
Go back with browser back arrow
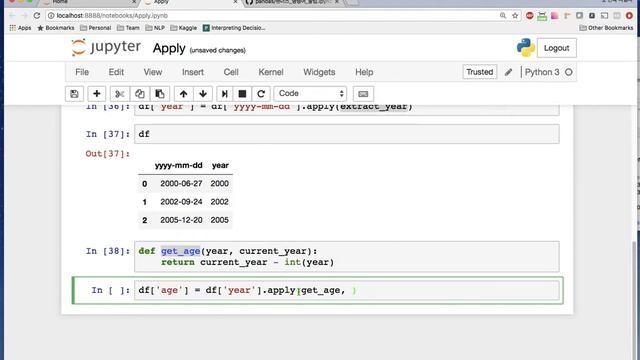(x=12, y=16)
